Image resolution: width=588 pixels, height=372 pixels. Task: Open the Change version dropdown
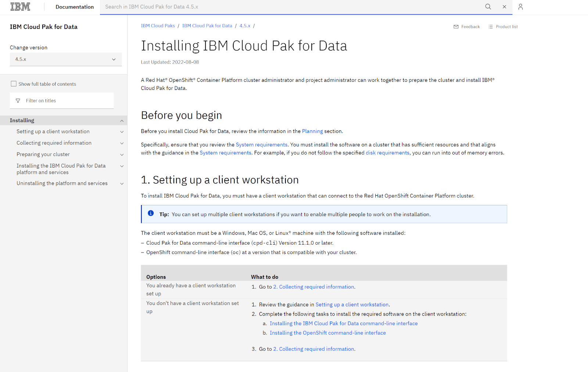[x=65, y=59]
